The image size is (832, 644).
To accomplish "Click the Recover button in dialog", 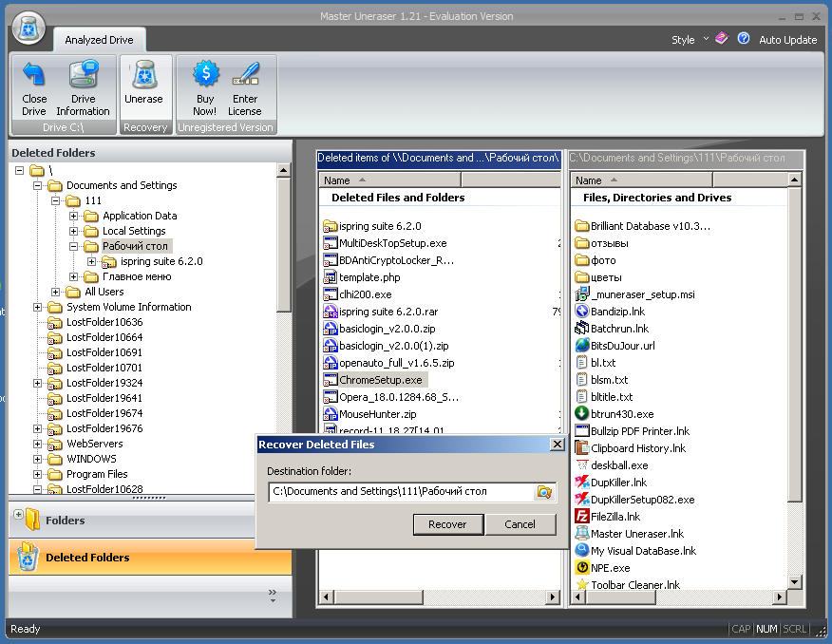I will pyautogui.click(x=448, y=524).
